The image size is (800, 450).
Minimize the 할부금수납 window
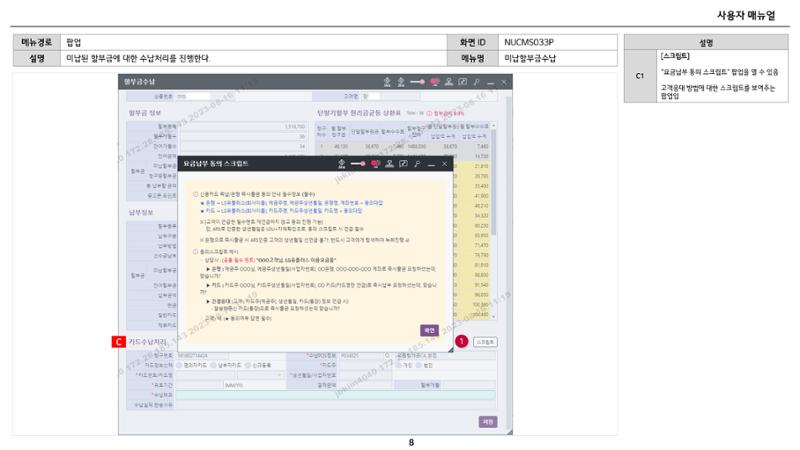pyautogui.click(x=490, y=82)
